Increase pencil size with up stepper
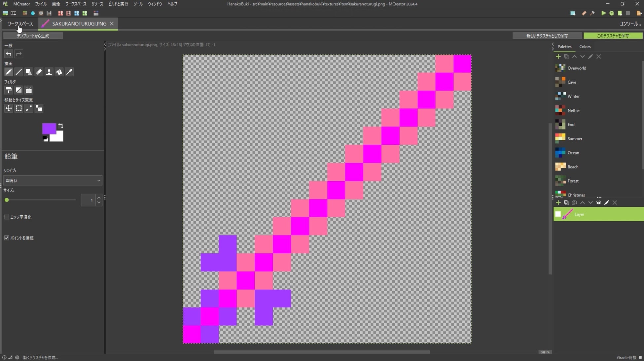This screenshot has height=361, width=644. coord(99,198)
